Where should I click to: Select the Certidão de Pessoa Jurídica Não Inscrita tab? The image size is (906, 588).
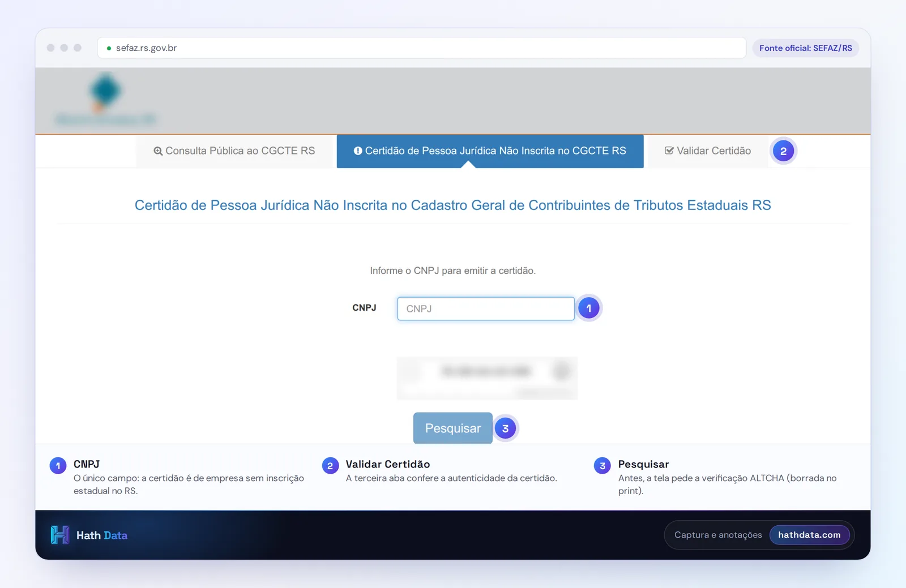[x=490, y=151]
